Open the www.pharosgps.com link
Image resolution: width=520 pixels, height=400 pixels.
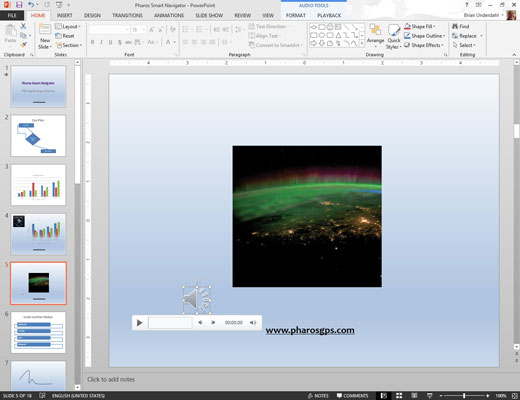click(x=310, y=330)
